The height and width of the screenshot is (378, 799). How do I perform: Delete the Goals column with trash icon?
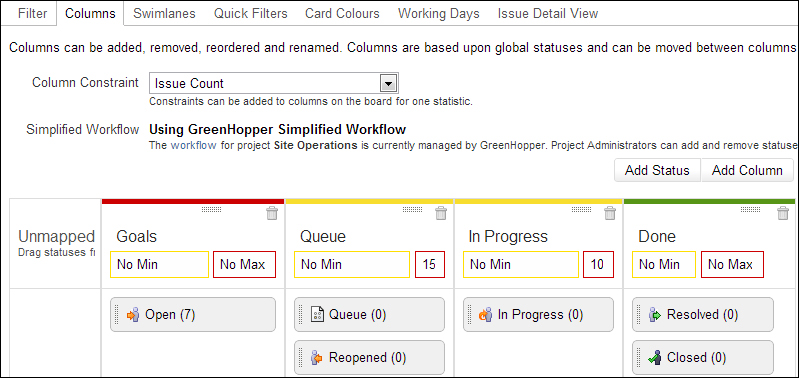[x=272, y=213]
